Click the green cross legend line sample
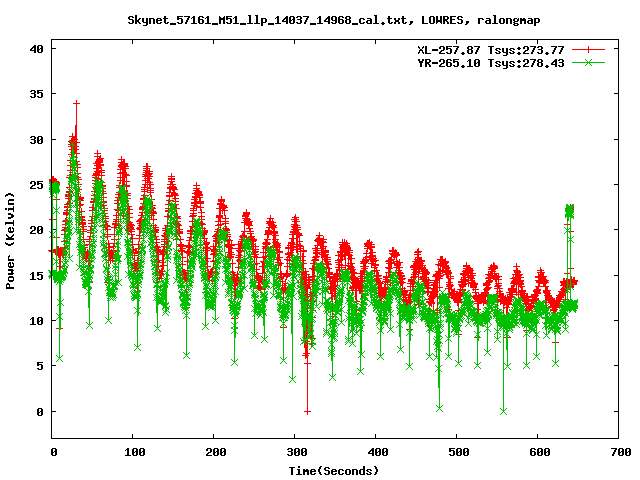This screenshot has width=640, height=480. click(x=588, y=62)
